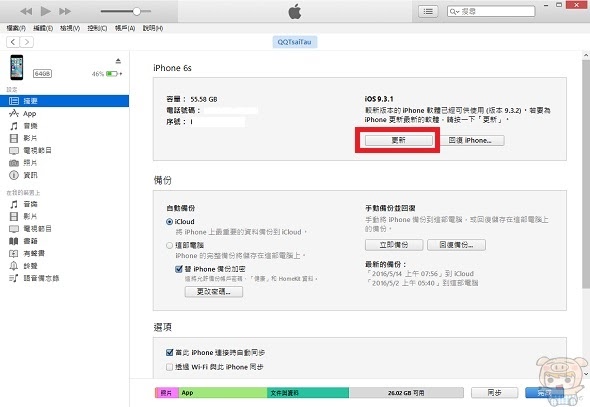Click the 64GB capacity badge
Image resolution: width=590 pixels, height=407 pixels.
[43, 74]
